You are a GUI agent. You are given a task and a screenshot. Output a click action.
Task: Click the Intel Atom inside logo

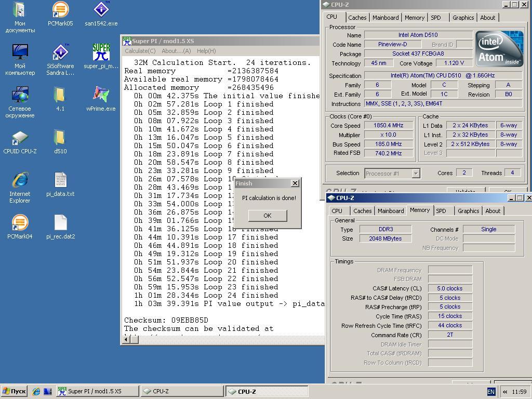coord(499,48)
